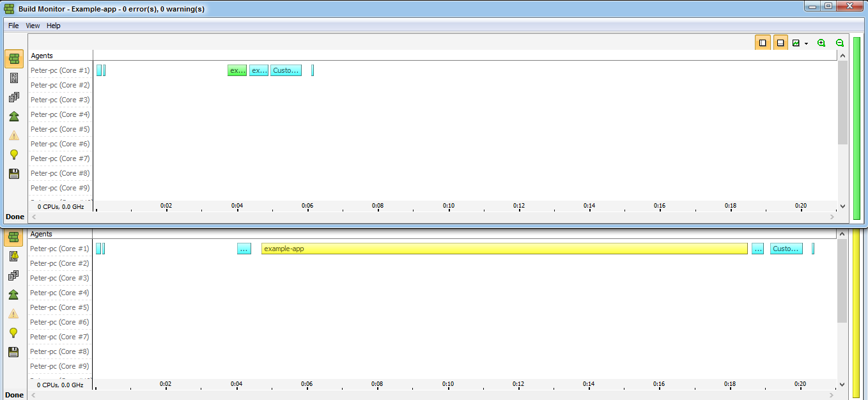Click the Projects icon in the top window sidebar
868x400 pixels.
14,97
